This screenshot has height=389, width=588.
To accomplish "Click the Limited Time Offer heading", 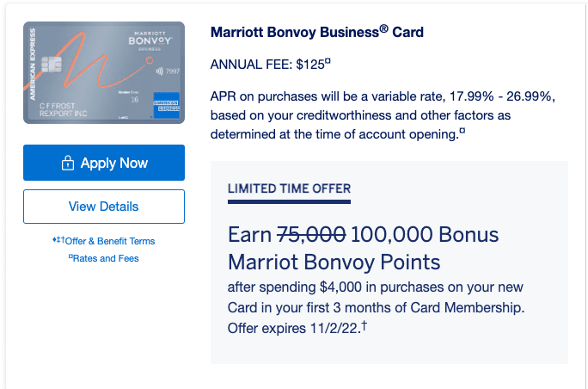I will click(x=289, y=188).
